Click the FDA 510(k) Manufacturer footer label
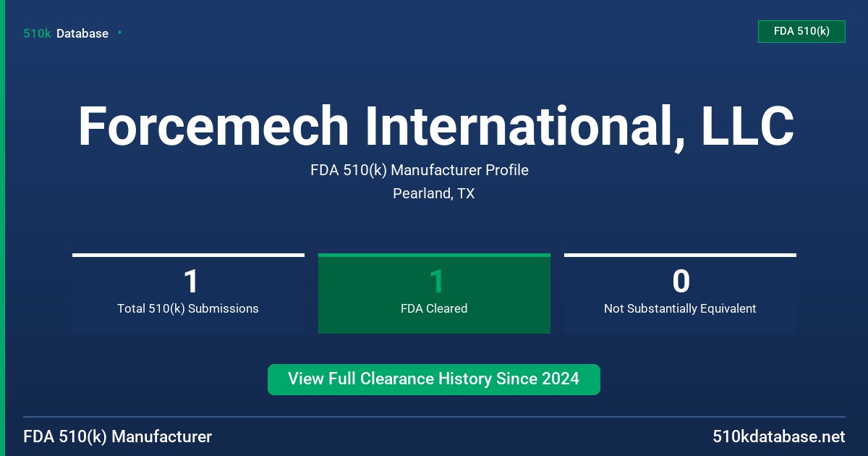868x456 pixels. point(118,436)
